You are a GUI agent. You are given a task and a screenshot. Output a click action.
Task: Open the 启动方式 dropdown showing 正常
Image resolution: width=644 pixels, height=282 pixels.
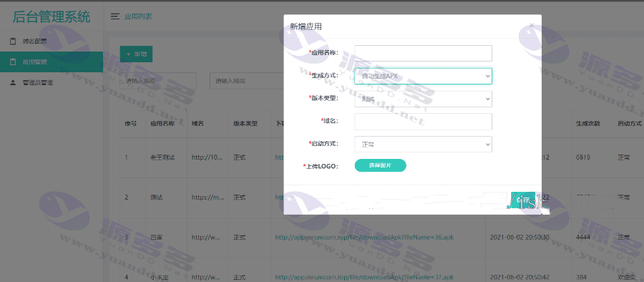(x=423, y=145)
